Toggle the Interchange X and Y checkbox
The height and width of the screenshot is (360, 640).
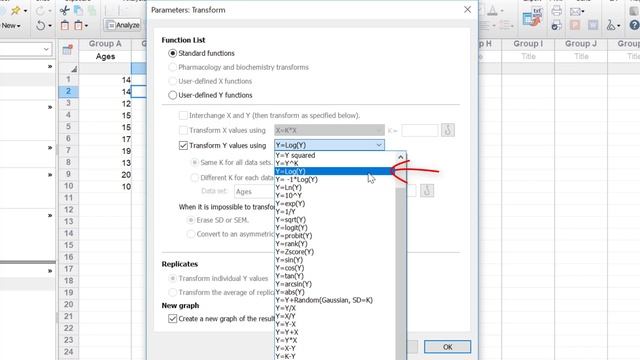click(183, 116)
